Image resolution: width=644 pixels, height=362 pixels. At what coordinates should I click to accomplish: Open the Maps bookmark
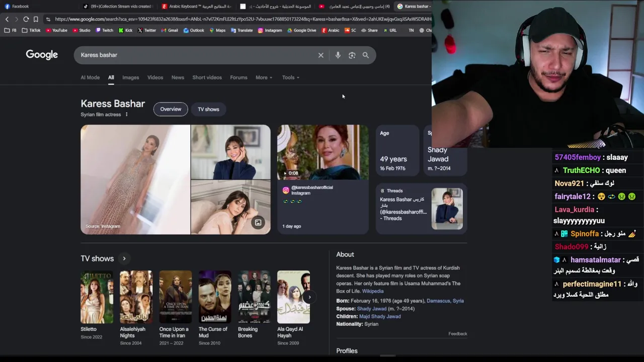coord(217,30)
